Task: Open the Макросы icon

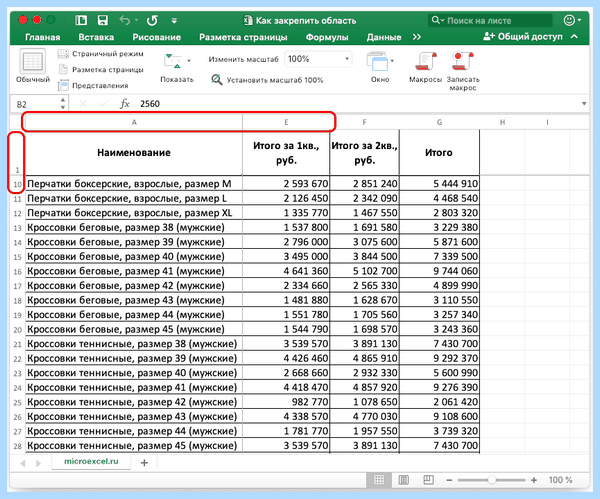Action: point(426,61)
